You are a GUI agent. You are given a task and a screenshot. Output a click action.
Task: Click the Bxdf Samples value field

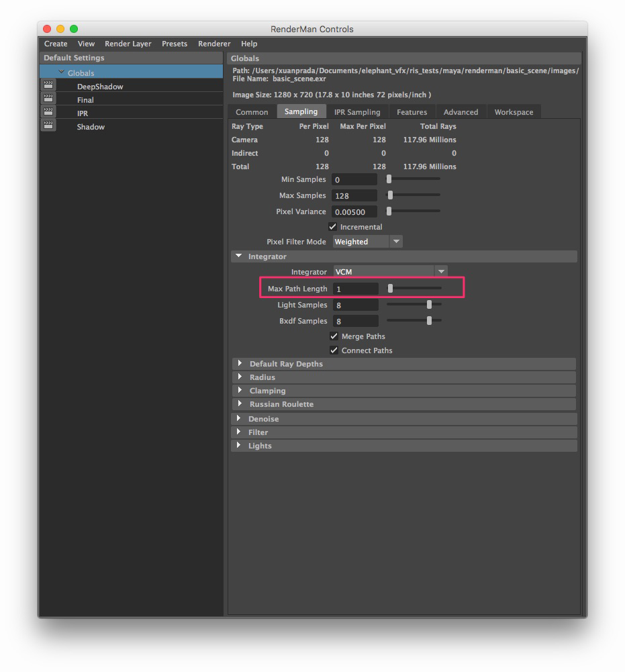(356, 321)
